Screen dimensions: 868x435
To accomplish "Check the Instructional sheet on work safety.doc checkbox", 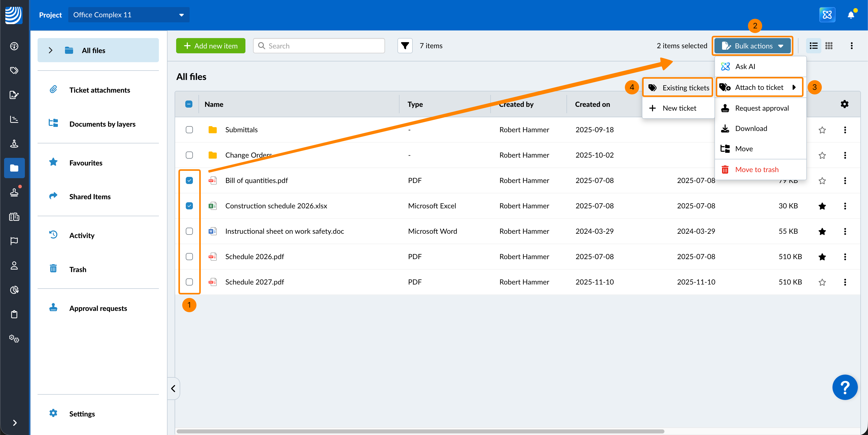I will [x=189, y=231].
